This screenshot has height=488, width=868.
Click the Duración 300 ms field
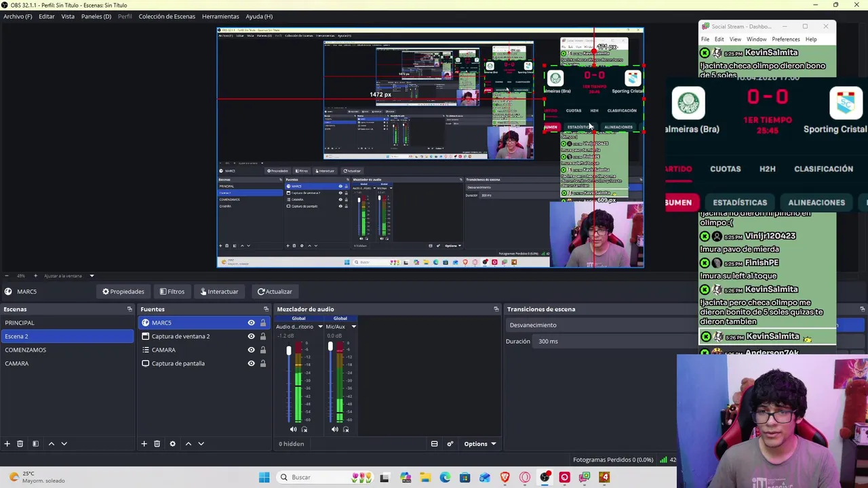pyautogui.click(x=617, y=341)
